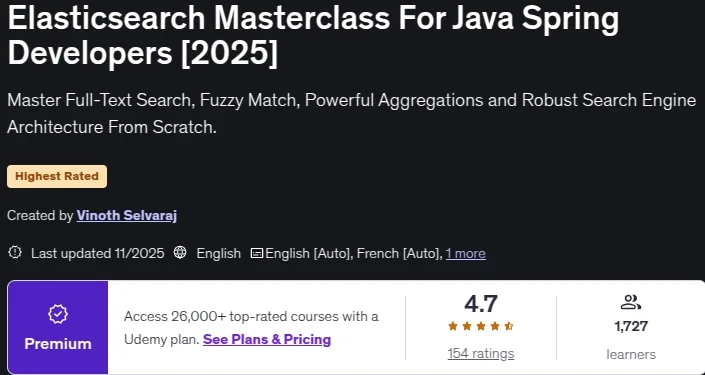Click the Premium badge checkmark icon
This screenshot has width=705, height=375.
tap(58, 315)
